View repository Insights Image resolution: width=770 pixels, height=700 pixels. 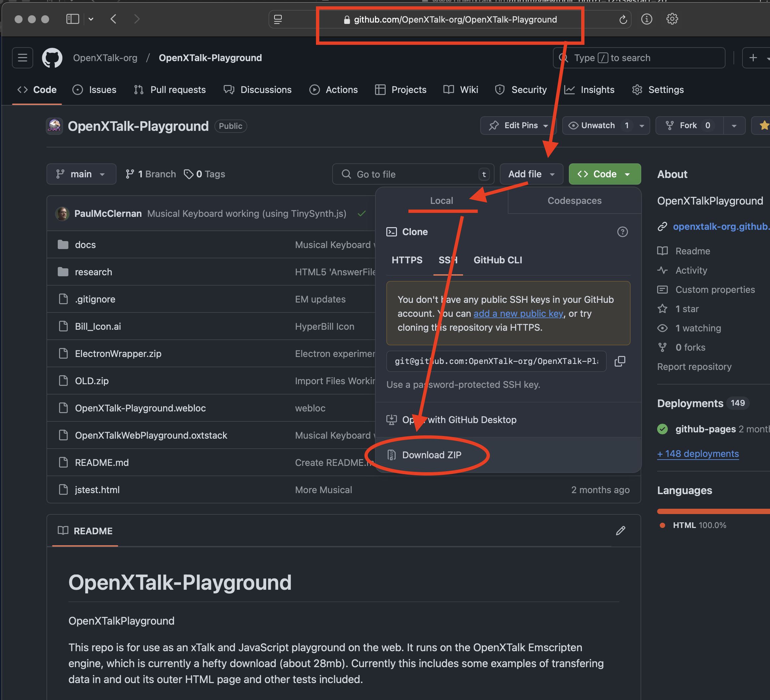coord(590,89)
